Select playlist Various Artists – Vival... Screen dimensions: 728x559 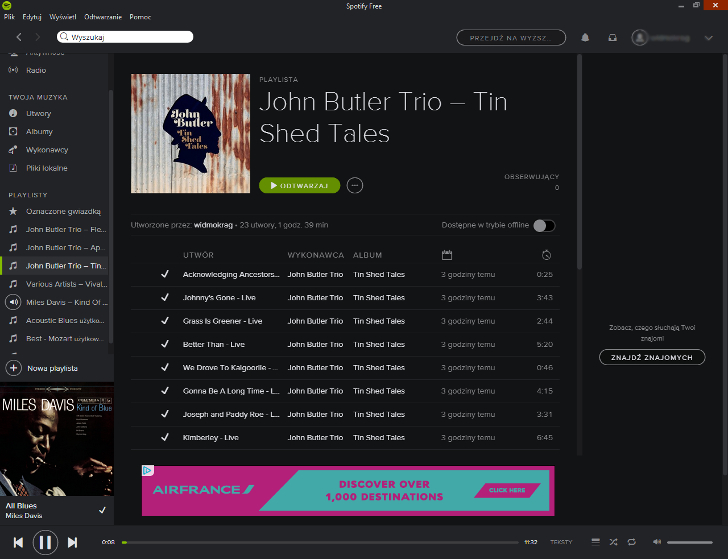pos(66,284)
